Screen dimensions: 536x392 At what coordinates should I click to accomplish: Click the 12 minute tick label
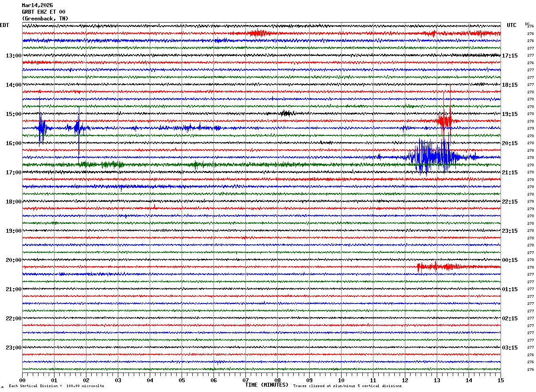tap(405, 380)
